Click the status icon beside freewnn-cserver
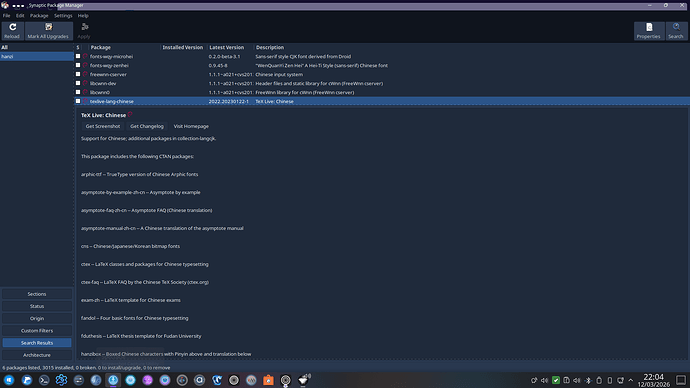The image size is (690, 388). [x=85, y=74]
